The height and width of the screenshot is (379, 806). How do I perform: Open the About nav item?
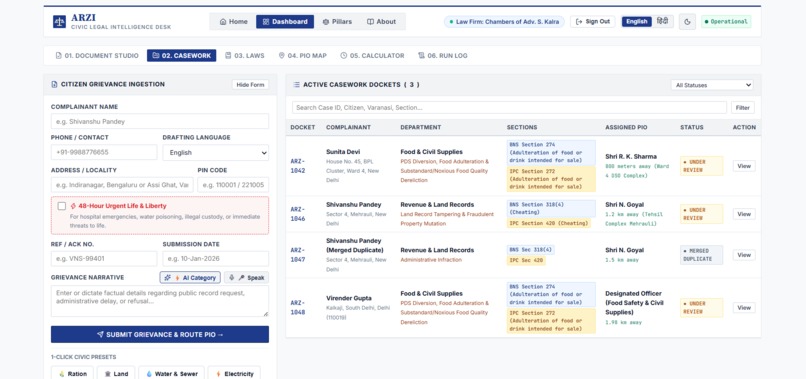[x=381, y=22]
